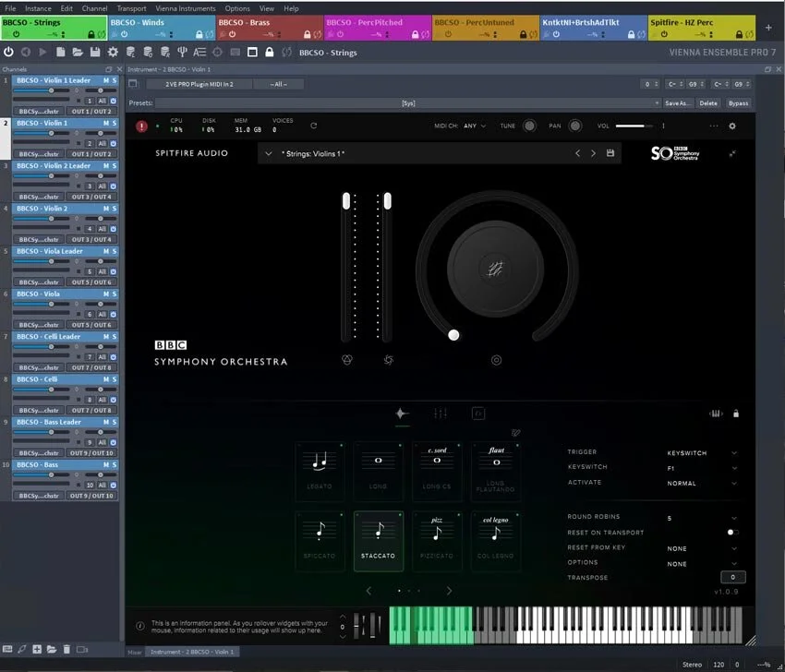
Task: Collapse the plugin view with shrink arrows icon
Action: coord(732,153)
